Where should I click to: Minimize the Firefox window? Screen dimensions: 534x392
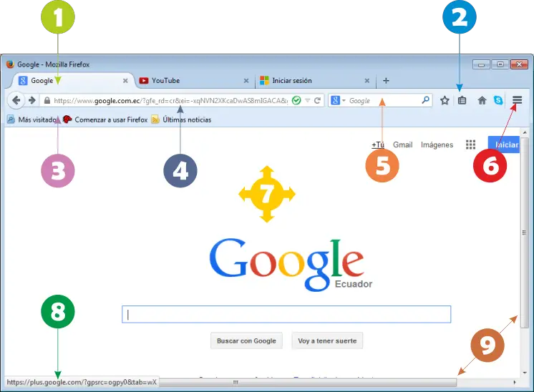pos(481,64)
